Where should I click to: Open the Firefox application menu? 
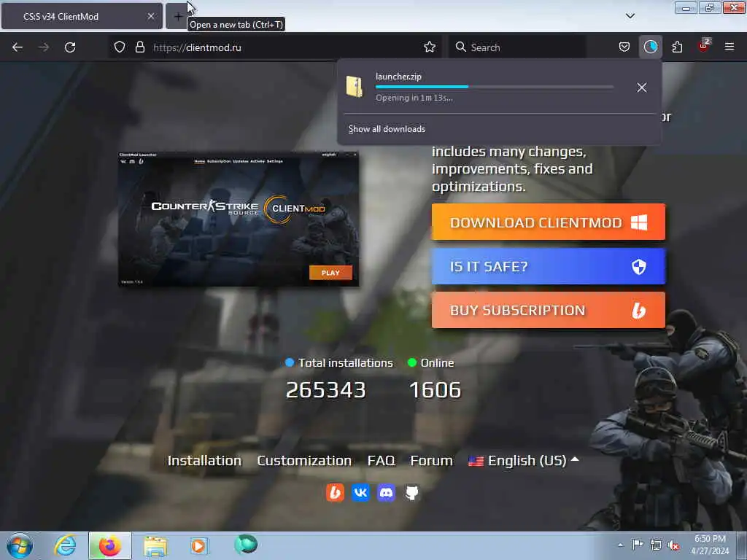coord(729,47)
